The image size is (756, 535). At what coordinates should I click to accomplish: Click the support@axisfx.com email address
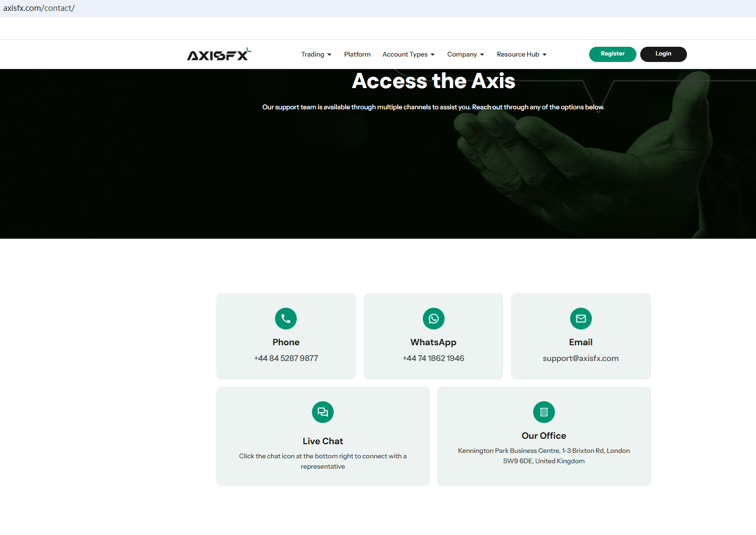click(x=581, y=358)
